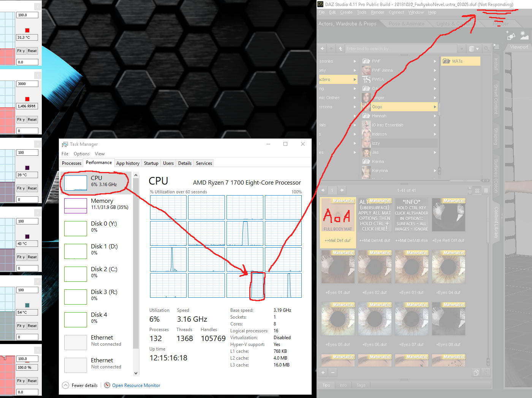Open the Create menu in DAZ Studio
Image resolution: width=532 pixels, height=398 pixels.
pyautogui.click(x=346, y=12)
